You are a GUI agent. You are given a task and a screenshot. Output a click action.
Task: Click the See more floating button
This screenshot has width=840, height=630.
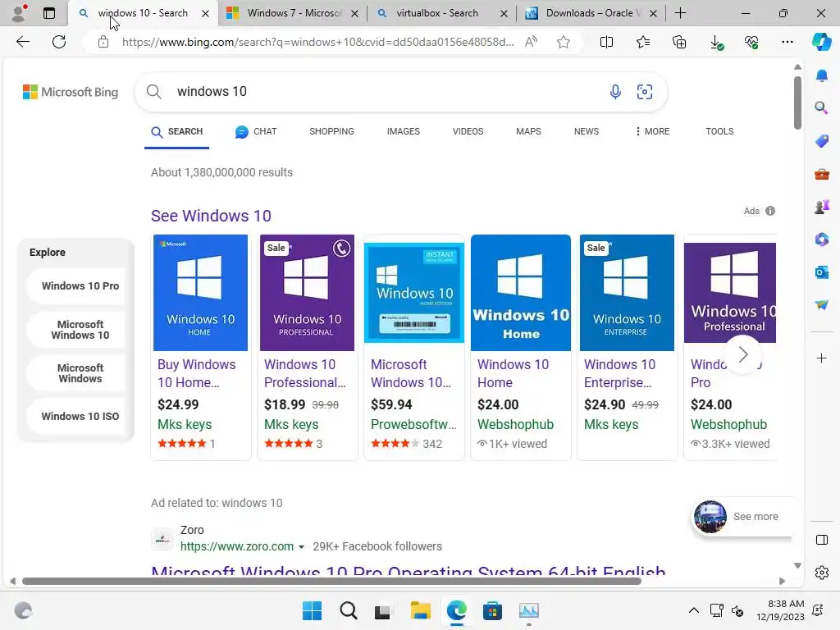[x=742, y=517]
